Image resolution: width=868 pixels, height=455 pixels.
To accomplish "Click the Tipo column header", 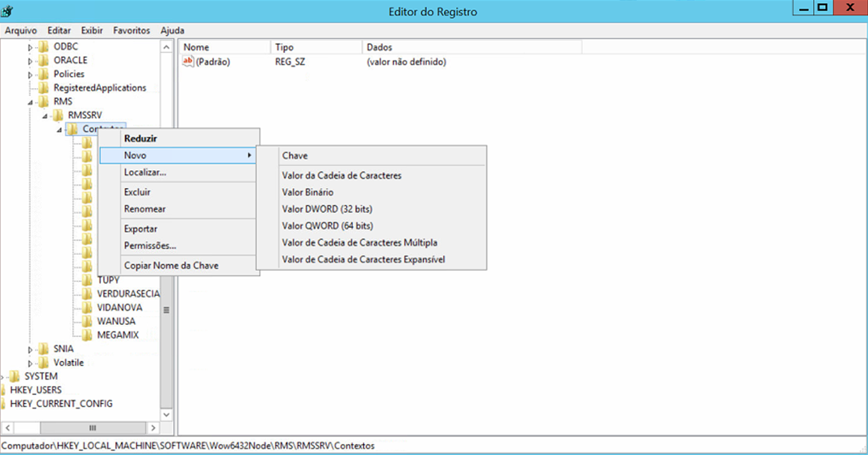I will coord(316,47).
